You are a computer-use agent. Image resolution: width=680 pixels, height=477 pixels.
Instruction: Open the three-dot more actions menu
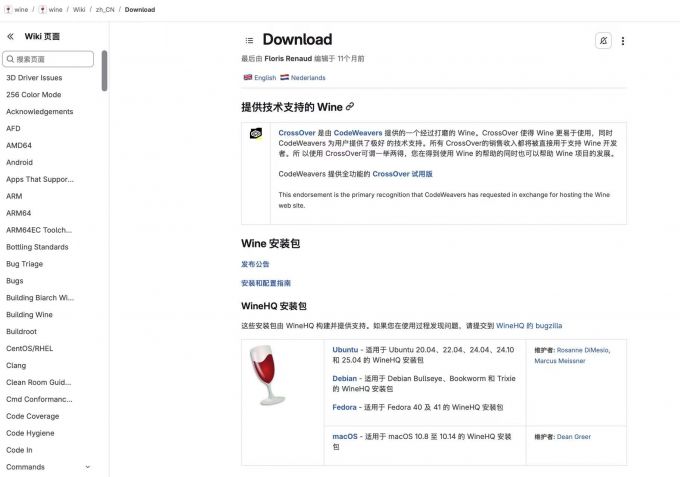623,41
